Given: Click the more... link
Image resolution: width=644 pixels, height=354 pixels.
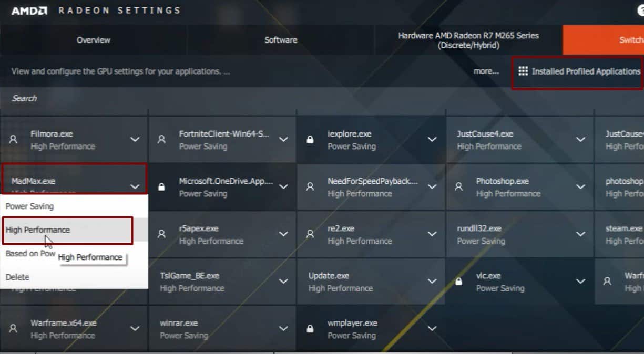Looking at the screenshot, I should (486, 71).
